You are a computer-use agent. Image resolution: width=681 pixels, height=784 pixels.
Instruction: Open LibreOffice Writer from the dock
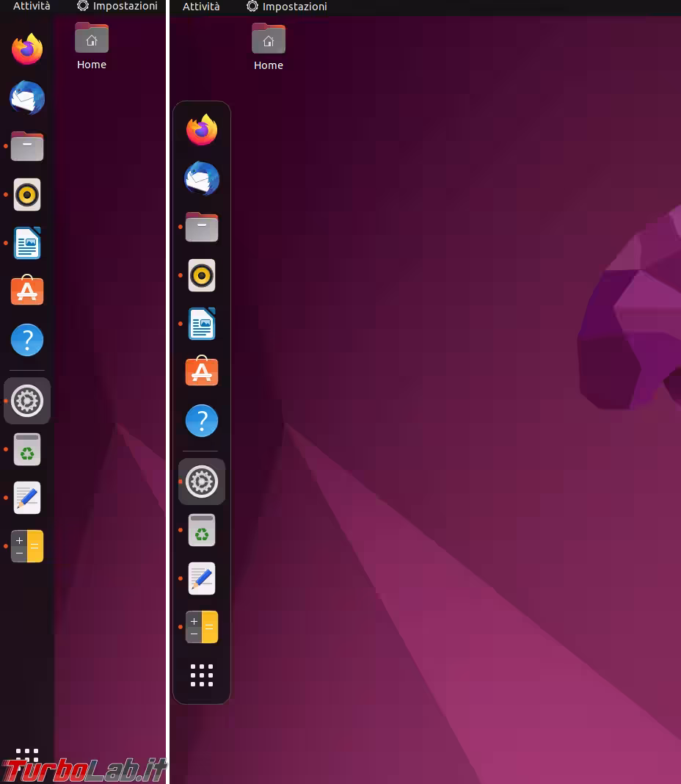[x=202, y=324]
